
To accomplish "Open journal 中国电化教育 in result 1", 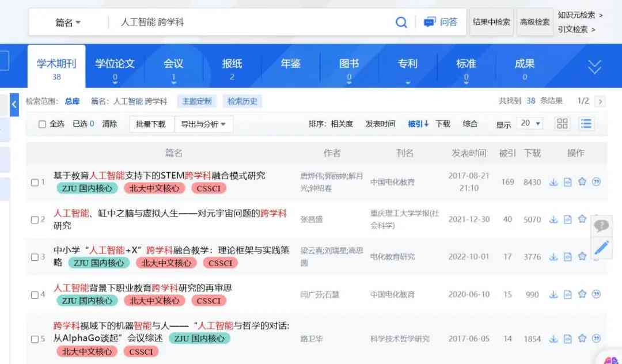I will 392,183.
